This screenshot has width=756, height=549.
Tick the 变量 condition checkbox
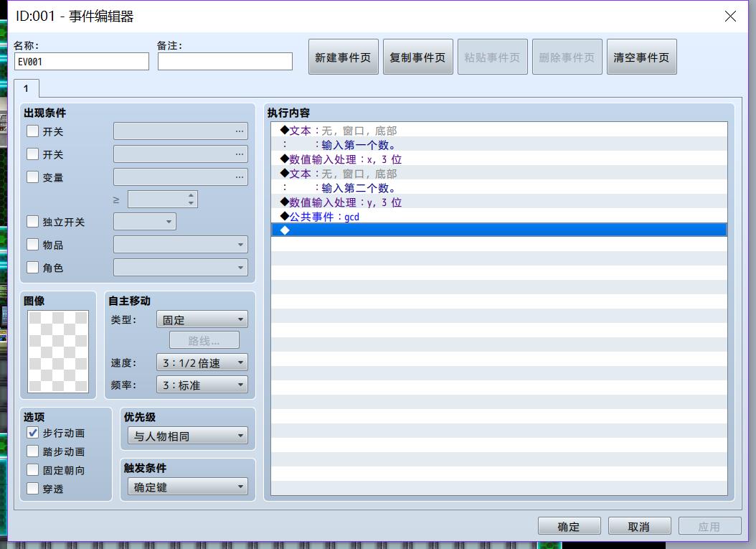32,177
